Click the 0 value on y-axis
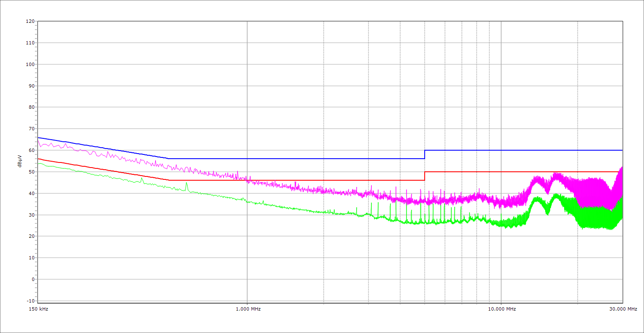644x333 pixels. 33,279
